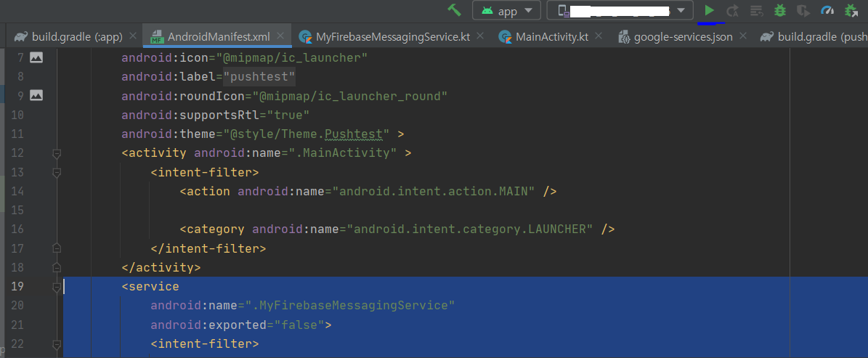Switch to the build.gradle (:app) tab

coord(76,37)
